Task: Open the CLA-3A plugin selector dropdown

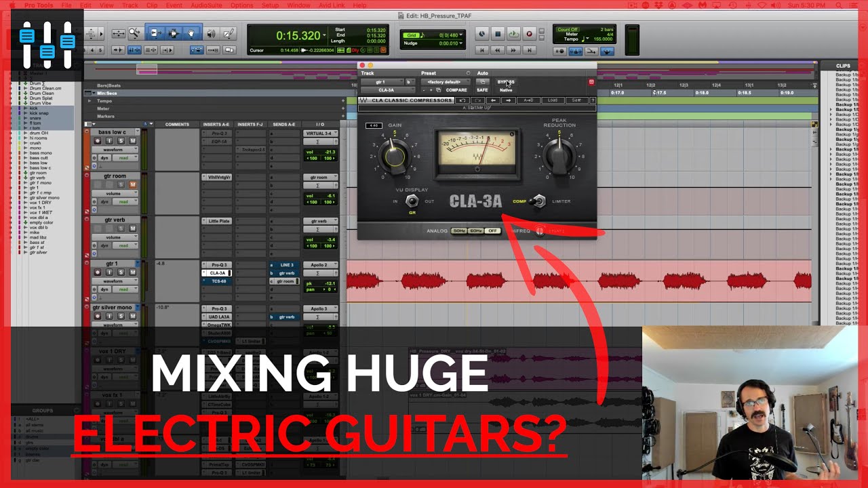Action: [387, 89]
